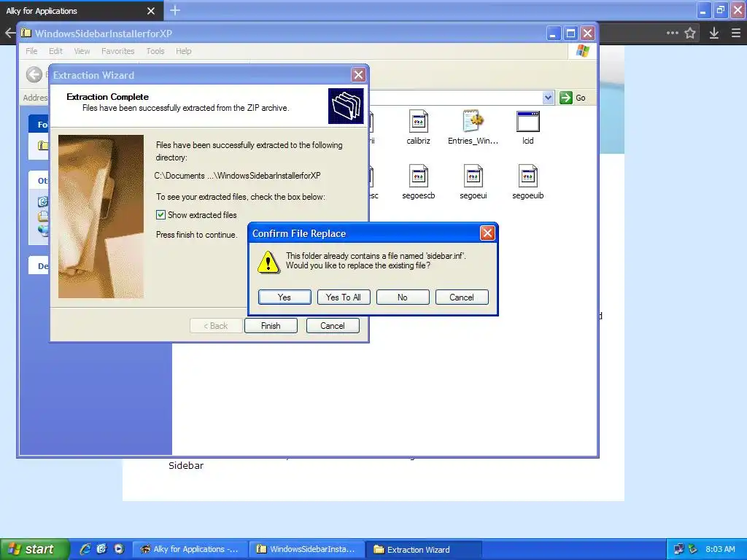
Task: Click the browser back arrow
Action: coord(9,33)
